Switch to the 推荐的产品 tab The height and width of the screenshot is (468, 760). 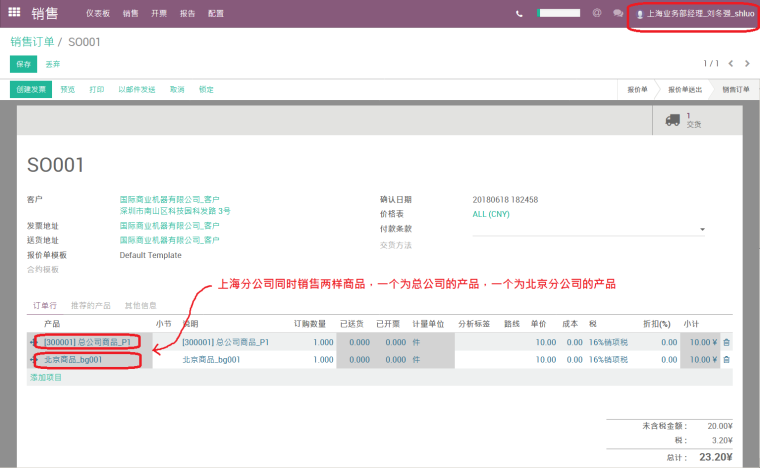click(x=90, y=305)
